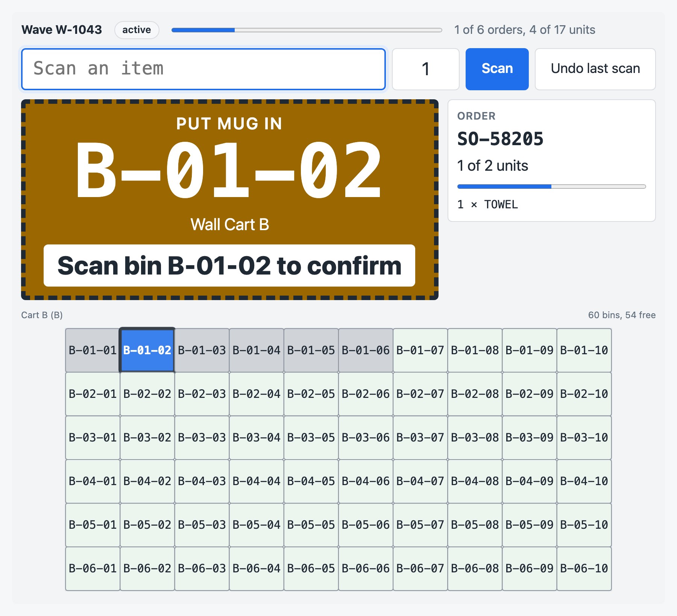This screenshot has height=616, width=677.
Task: Select bin B-06-10
Action: coord(584,568)
